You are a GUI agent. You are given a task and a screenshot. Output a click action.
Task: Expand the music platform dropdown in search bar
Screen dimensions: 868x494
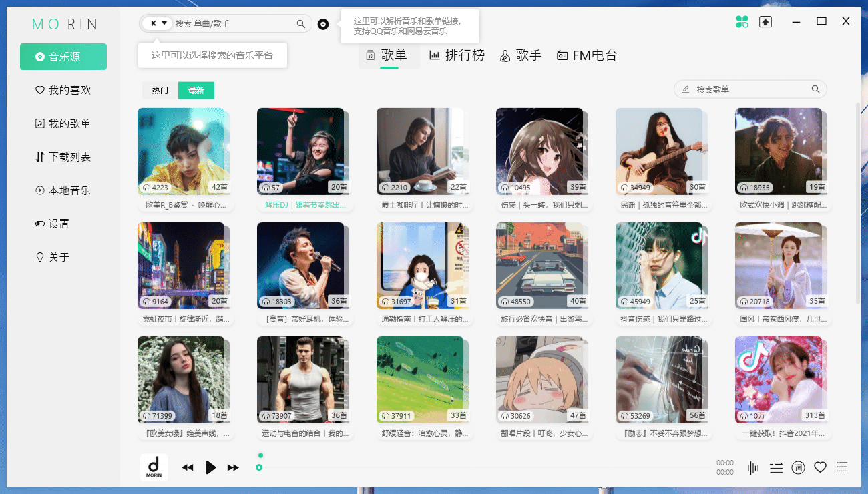pos(158,23)
